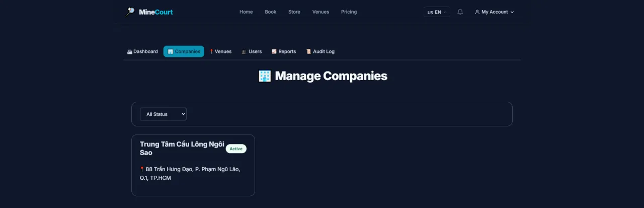The height and width of the screenshot is (208, 644).
Task: Expand the My Account menu chevron
Action: pos(512,12)
